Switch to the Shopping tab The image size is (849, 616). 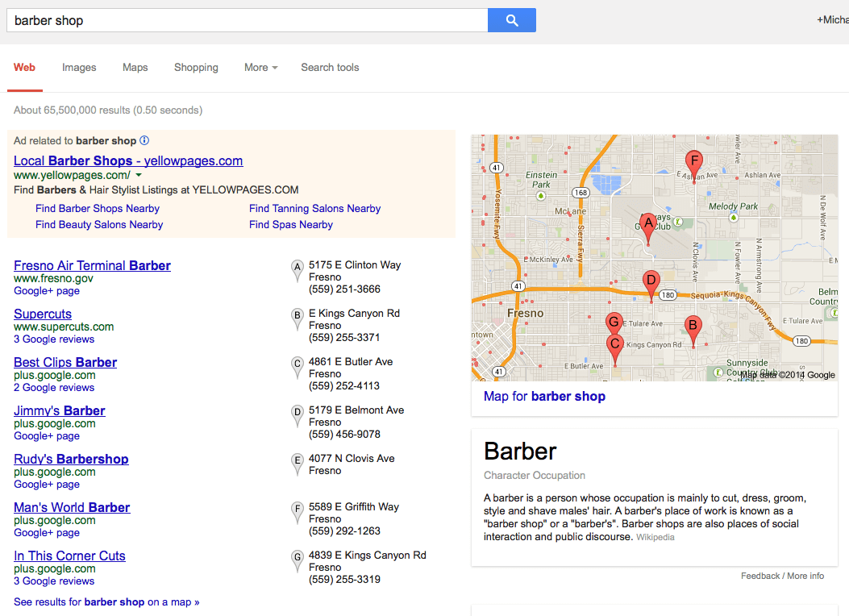click(196, 68)
